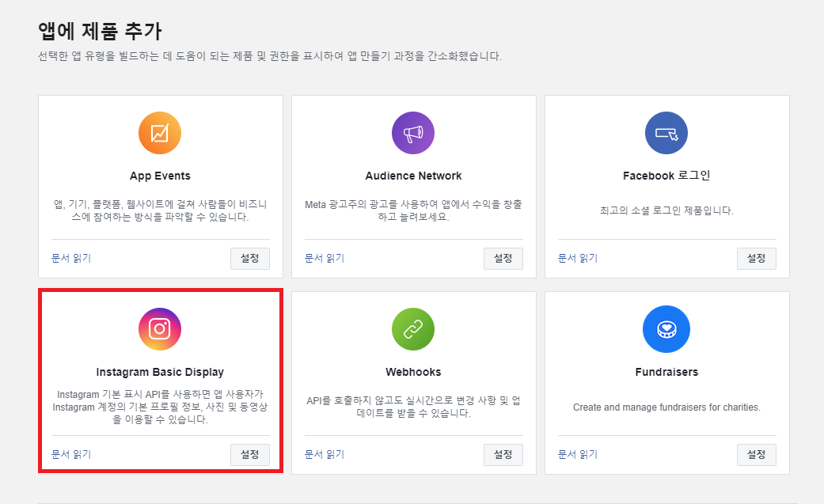Click the Instagram Basic Display card title

[160, 372]
